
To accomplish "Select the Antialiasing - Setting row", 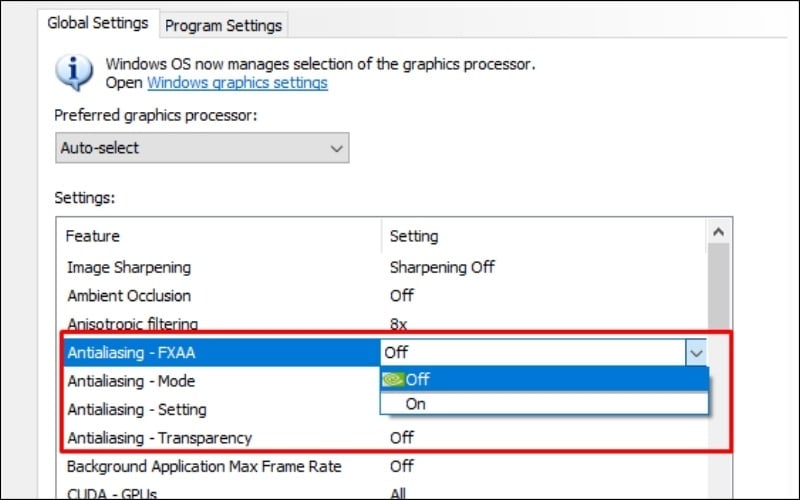I will (137, 409).
